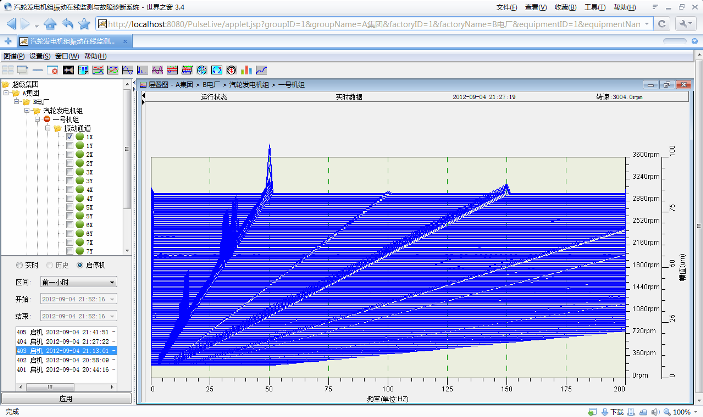The image size is (703, 417).
Task: Click the red striped chart toolbar icon
Action: pos(172,70)
